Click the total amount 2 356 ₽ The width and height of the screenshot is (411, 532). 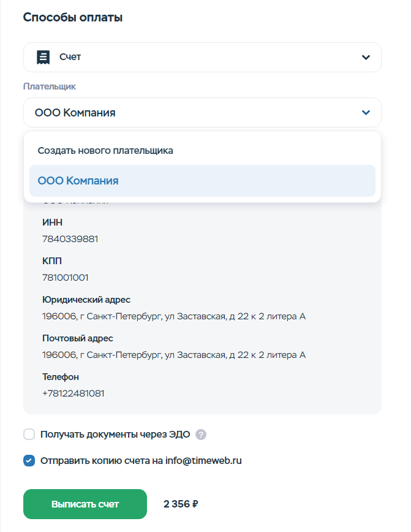click(x=181, y=504)
